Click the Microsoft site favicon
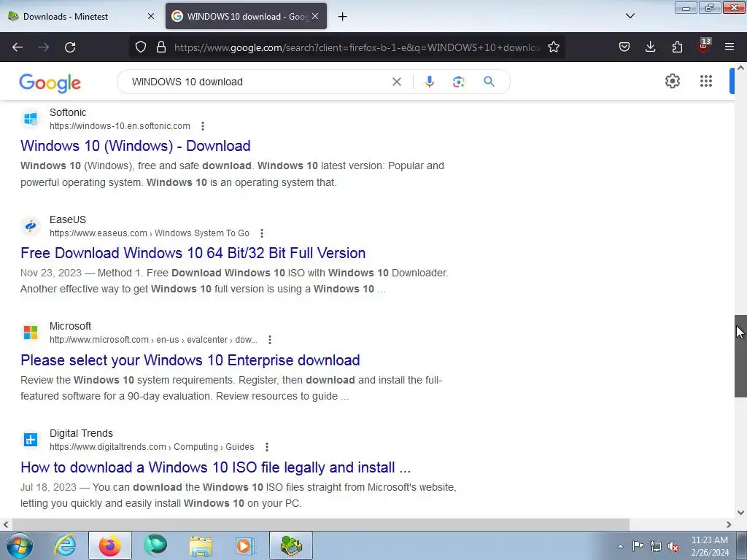Viewport: 747px width, 560px height. coord(31,332)
